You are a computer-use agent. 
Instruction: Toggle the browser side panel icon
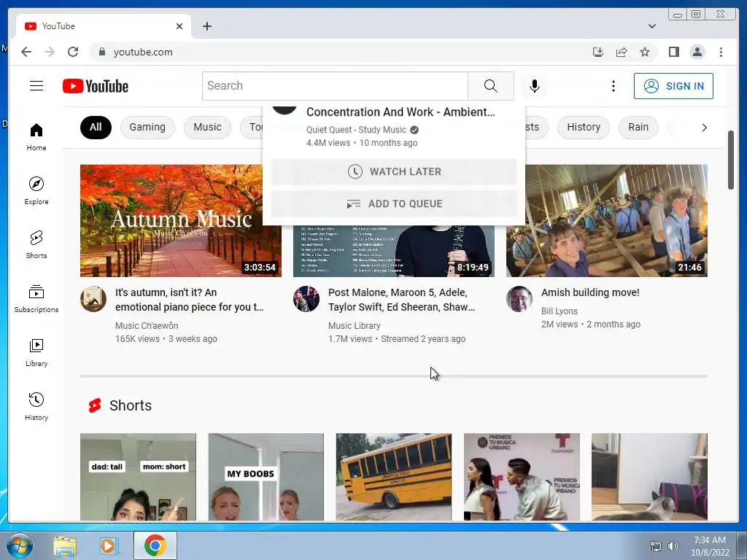click(x=673, y=52)
